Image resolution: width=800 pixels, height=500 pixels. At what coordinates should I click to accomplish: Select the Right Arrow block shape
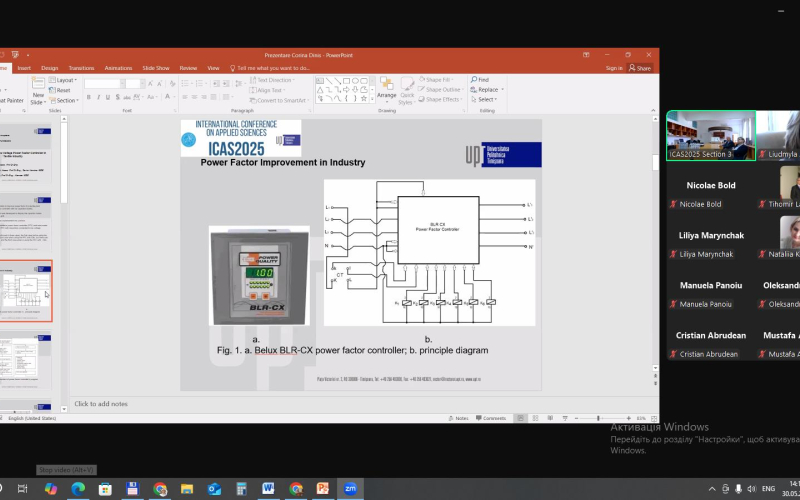346,90
